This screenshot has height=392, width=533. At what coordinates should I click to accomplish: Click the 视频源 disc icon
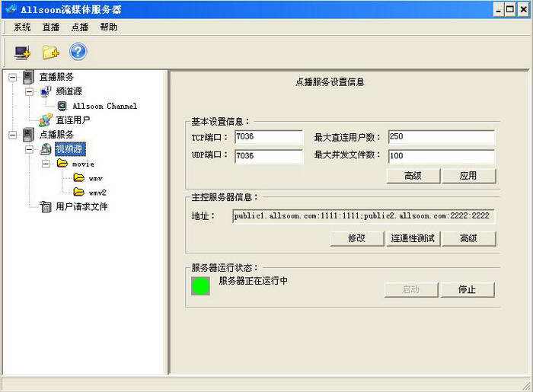[46, 148]
